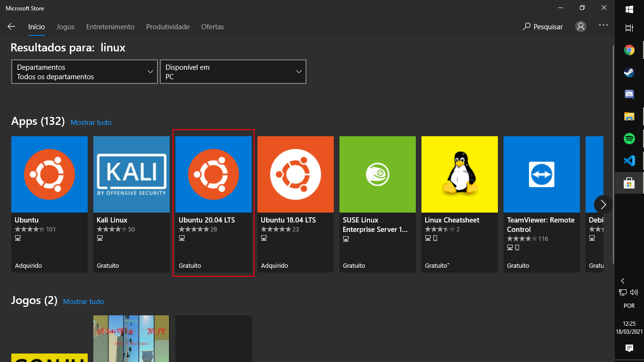Open the volume tray icon
Screen dimensions: 644x362
tap(634, 292)
